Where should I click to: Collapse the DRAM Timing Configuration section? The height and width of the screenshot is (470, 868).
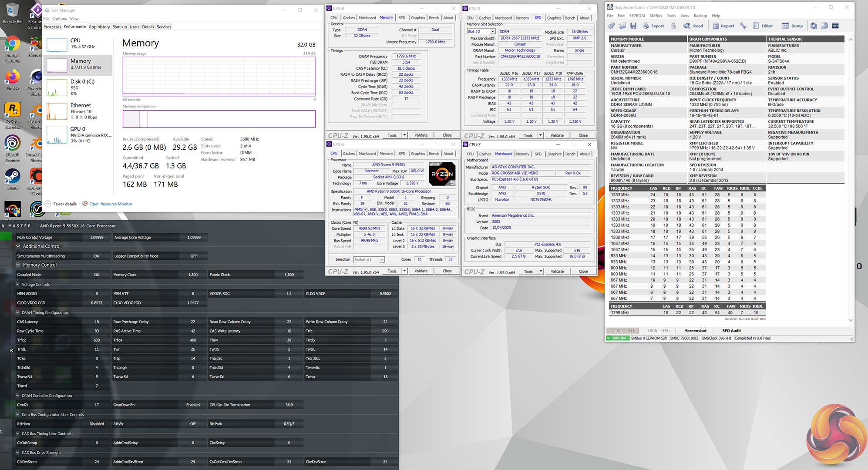pyautogui.click(x=18, y=312)
